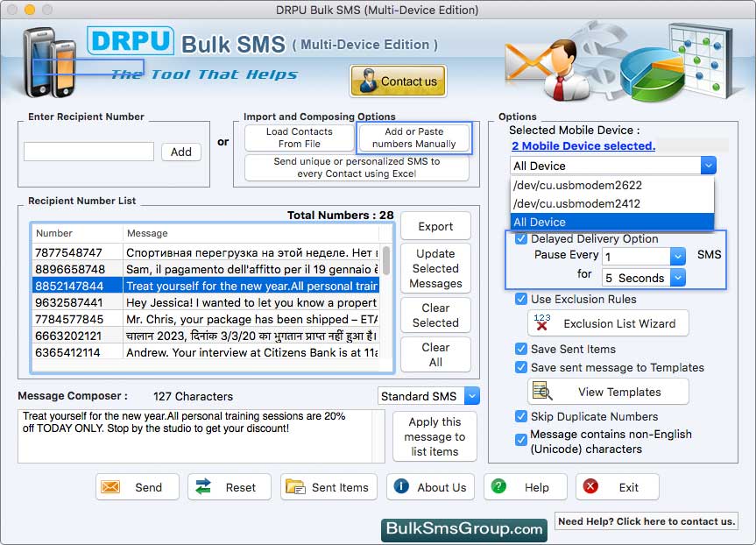756x545 pixels.
Task: Select /dev/cu.usbmodem2622 from device list
Action: (611, 185)
